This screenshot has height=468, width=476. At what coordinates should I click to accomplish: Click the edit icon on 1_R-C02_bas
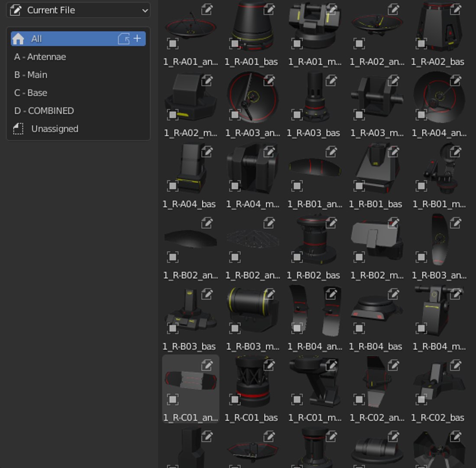(455, 365)
